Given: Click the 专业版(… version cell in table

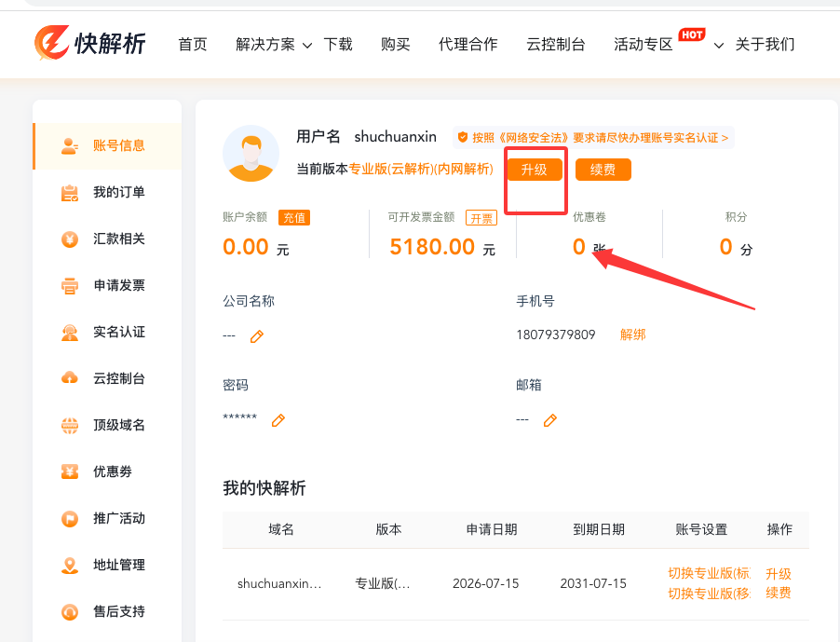Looking at the screenshot, I should point(383,583).
